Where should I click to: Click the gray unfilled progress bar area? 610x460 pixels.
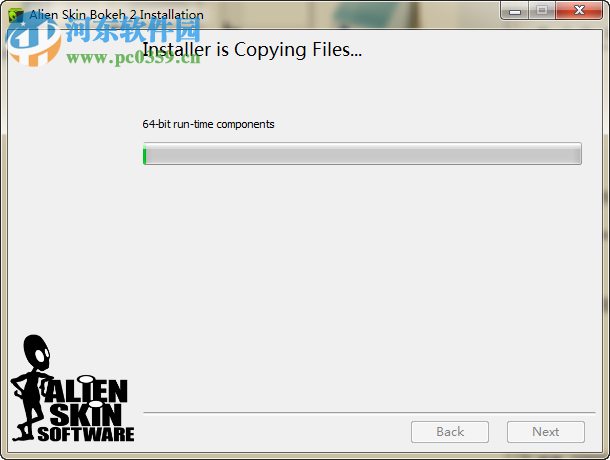[x=364, y=153]
